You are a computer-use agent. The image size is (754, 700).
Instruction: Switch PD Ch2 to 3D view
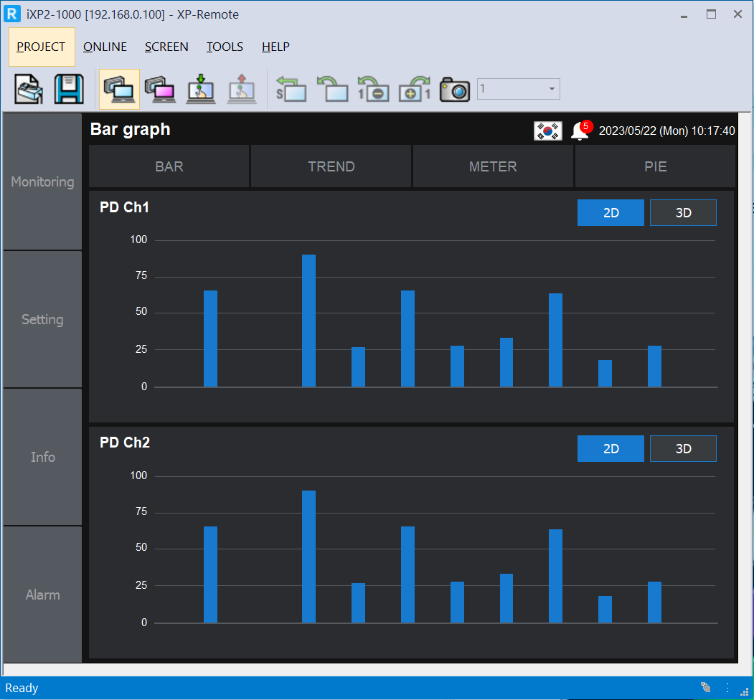tap(683, 448)
